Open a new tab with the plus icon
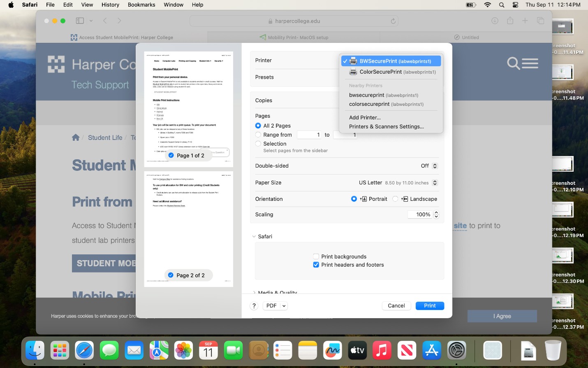The height and width of the screenshot is (368, 588). click(x=525, y=20)
